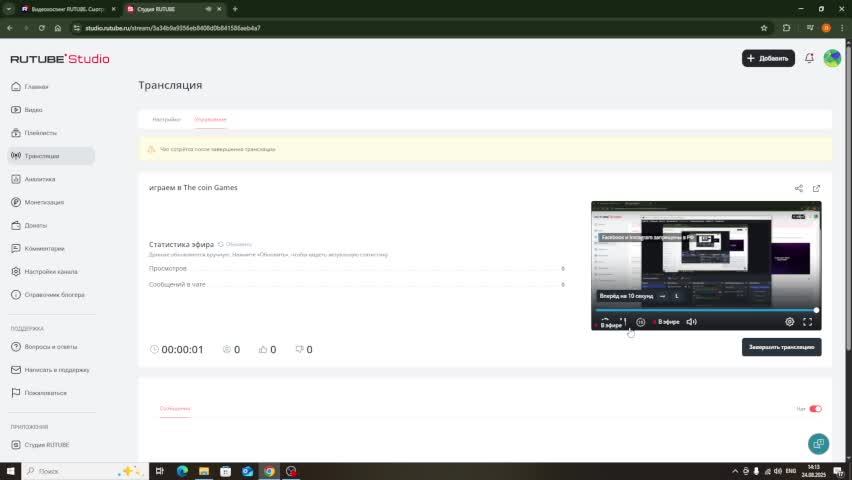Click the Добавить button

pos(768,58)
